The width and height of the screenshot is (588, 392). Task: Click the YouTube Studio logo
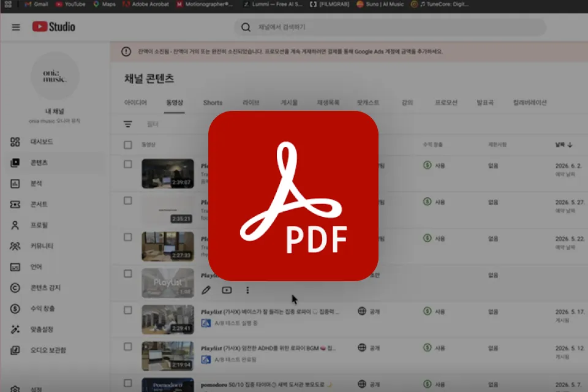pyautogui.click(x=54, y=26)
